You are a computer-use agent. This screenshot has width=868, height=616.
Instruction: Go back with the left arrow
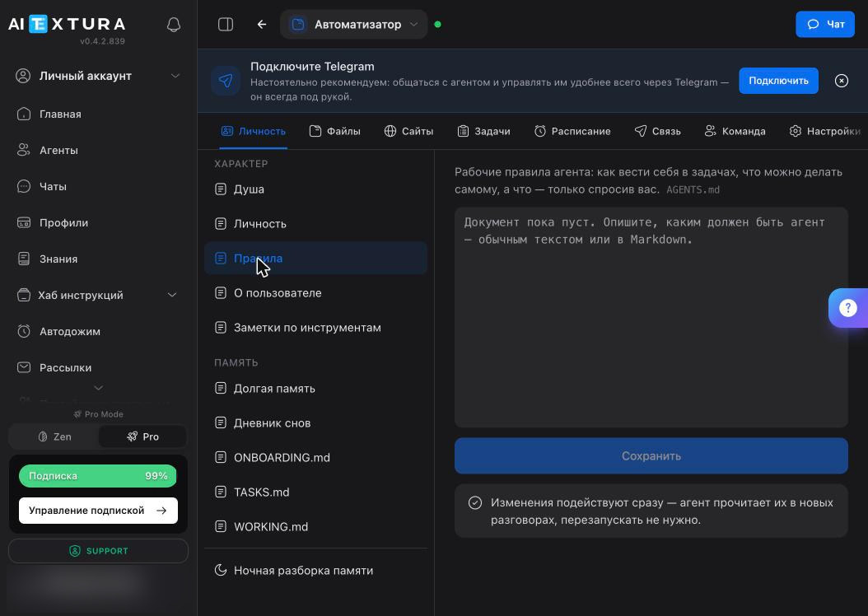[x=261, y=25]
